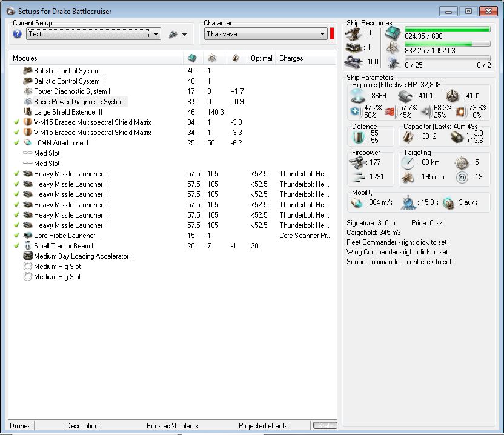Screen dimensions: 504x435
Task: Click the explosive resistance icon showing 73.6%
Action: [460, 111]
